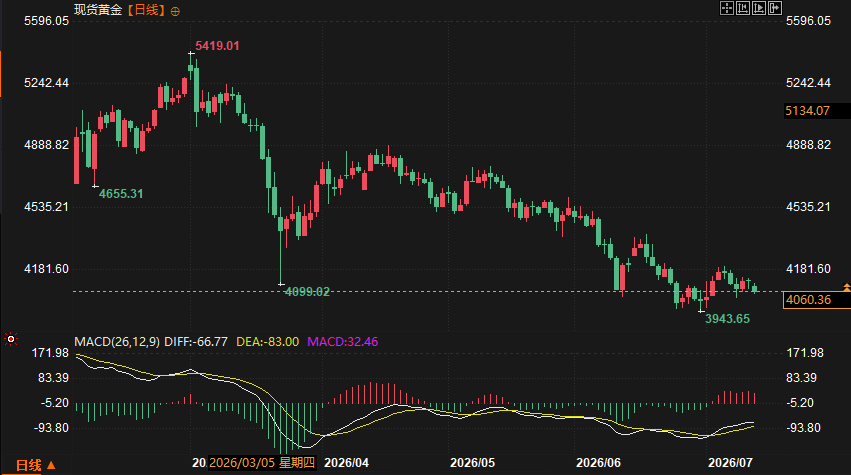Click the 【日线】 timeframe label
Image resolution: width=851 pixels, height=475 pixels.
pos(147,10)
